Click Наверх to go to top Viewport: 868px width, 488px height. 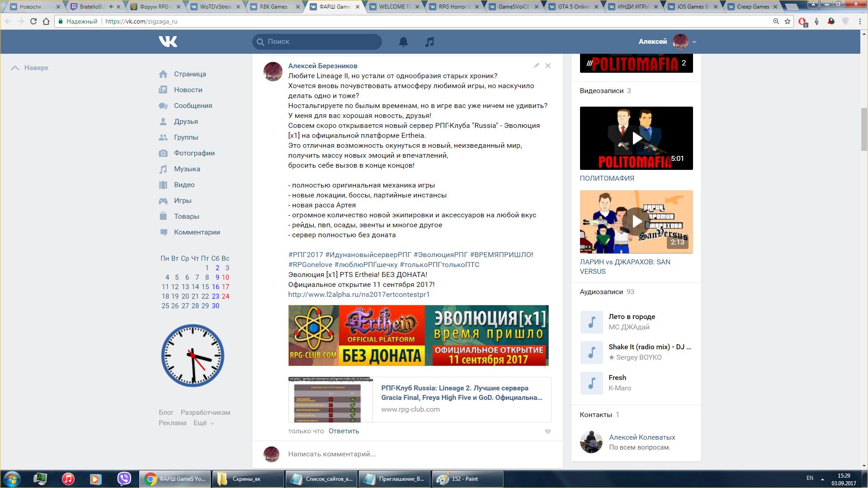tap(30, 68)
